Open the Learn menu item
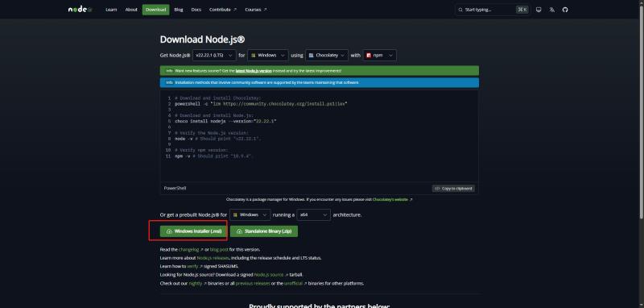The width and height of the screenshot is (644, 308). pyautogui.click(x=111, y=10)
